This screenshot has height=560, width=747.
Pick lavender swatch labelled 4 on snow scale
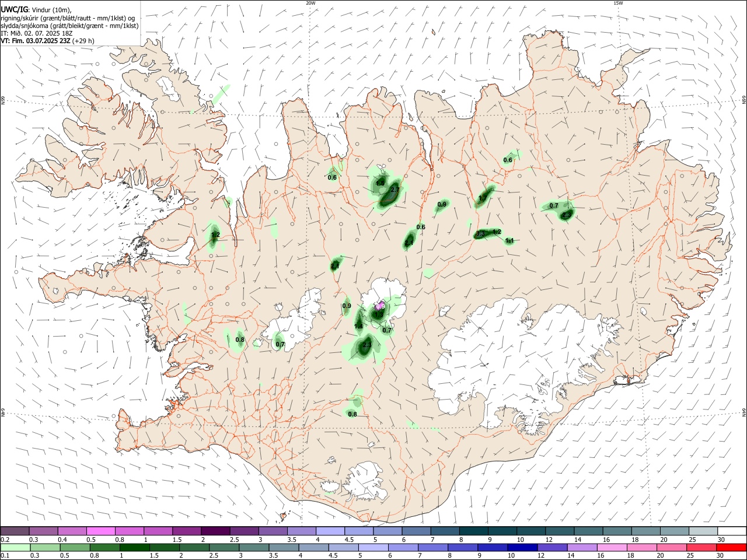[330, 531]
